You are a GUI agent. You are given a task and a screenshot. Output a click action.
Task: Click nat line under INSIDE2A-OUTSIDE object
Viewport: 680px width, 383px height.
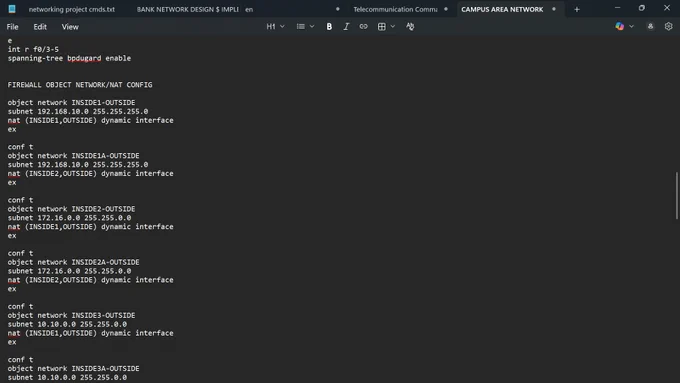[x=90, y=280]
